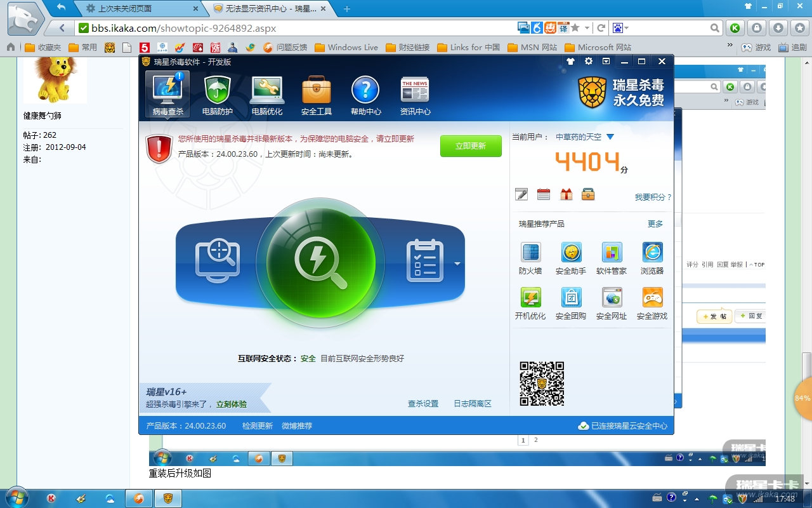The height and width of the screenshot is (508, 812).
Task: Click the green K icon in browser toolbar
Action: 735,28
